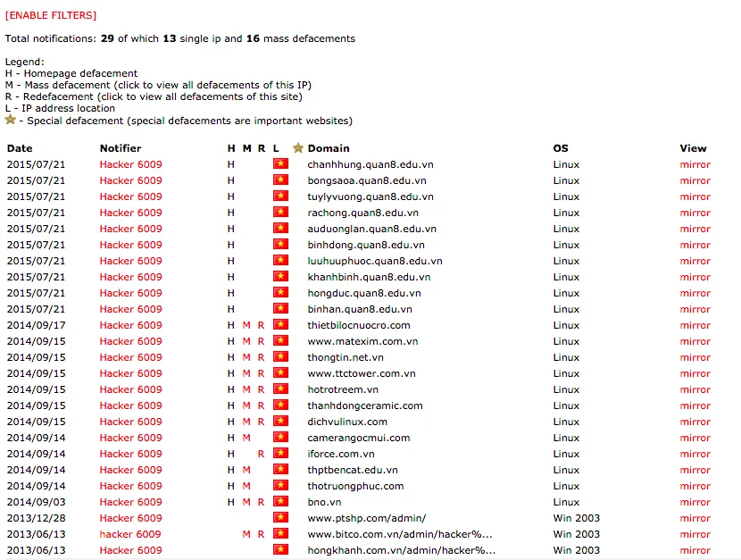Viewport: 741px width, 560px height.
Task: Open mirror link for www.ptshp.com/admin/
Action: tap(695, 518)
